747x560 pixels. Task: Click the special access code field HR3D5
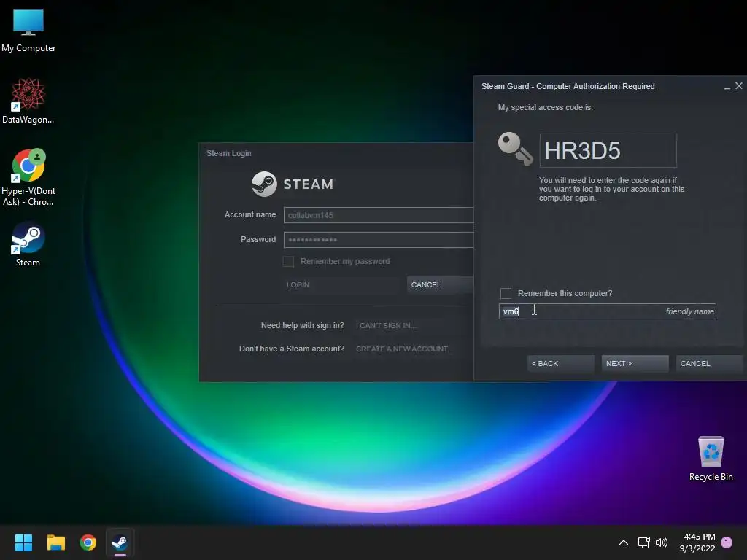point(608,150)
